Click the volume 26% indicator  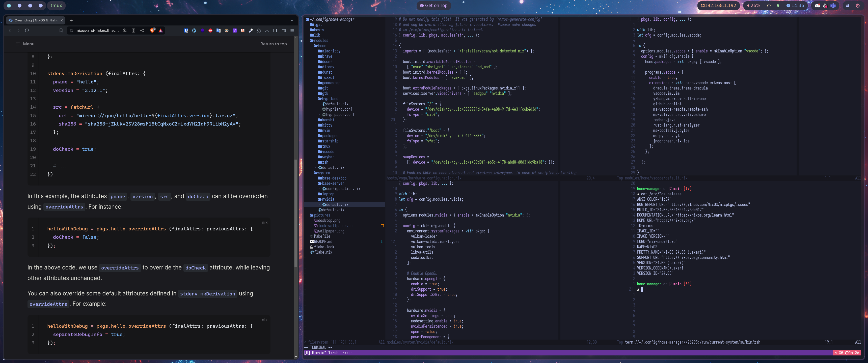tap(753, 5)
